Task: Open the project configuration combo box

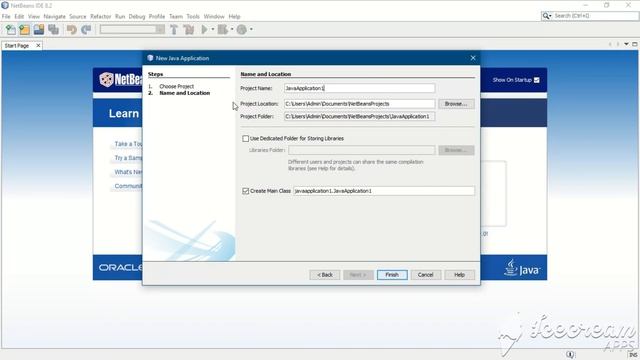Action: click(x=132, y=29)
